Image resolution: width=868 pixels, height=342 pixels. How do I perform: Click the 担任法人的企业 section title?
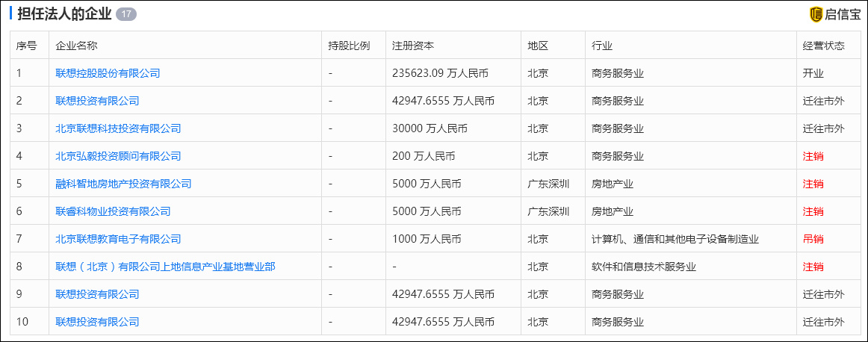tap(64, 14)
